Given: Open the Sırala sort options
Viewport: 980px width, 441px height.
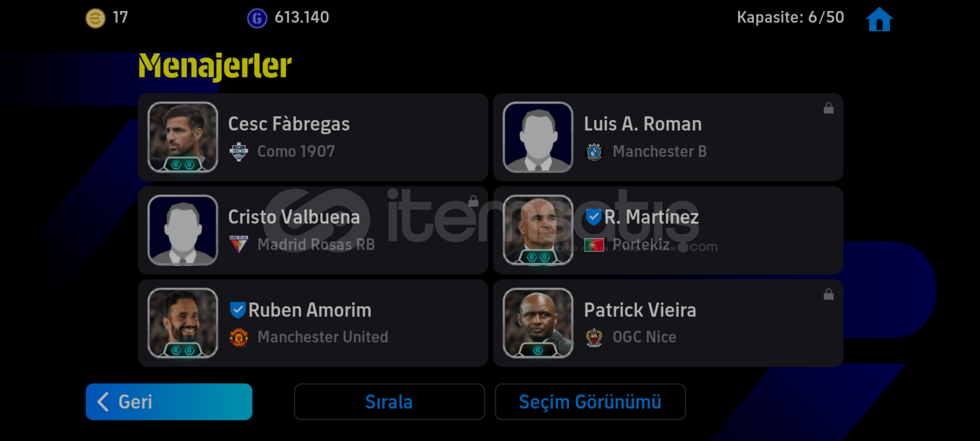Looking at the screenshot, I should [x=389, y=402].
